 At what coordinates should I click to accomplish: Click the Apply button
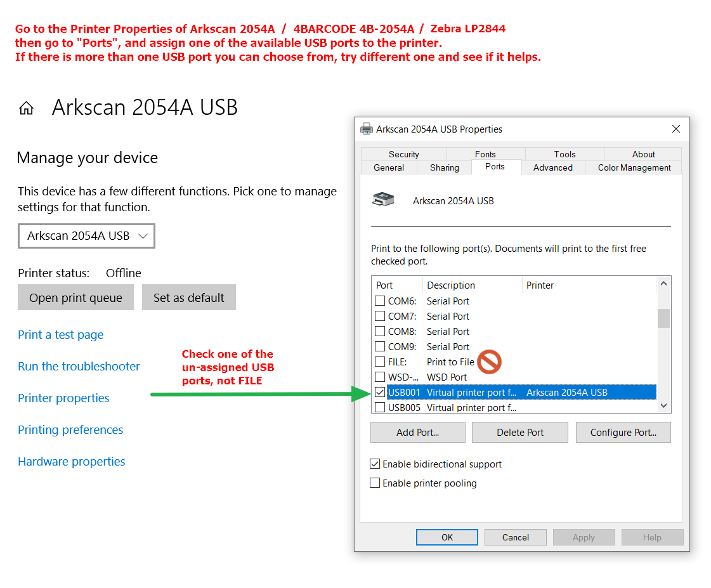[584, 537]
